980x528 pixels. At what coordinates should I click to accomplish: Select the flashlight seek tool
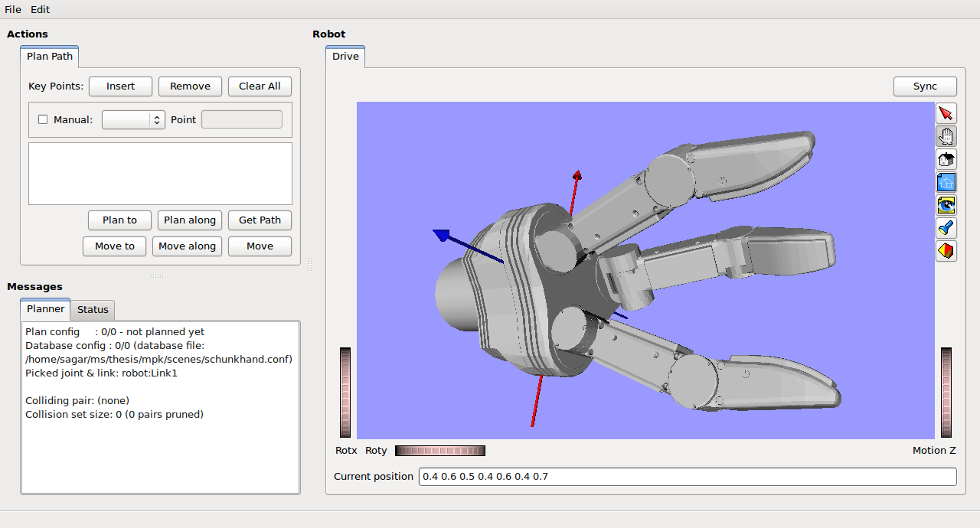(x=946, y=228)
